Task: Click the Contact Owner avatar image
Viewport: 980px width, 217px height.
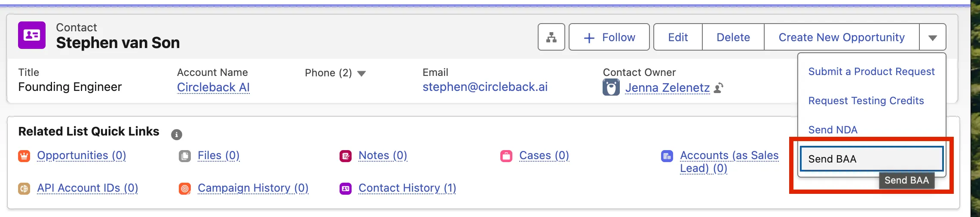Action: tap(611, 87)
